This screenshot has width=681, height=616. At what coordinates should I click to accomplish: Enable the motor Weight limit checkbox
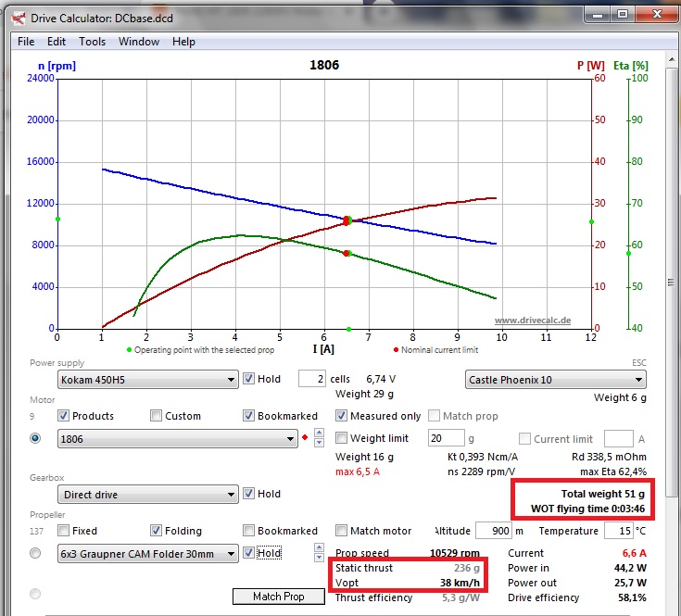pos(341,438)
